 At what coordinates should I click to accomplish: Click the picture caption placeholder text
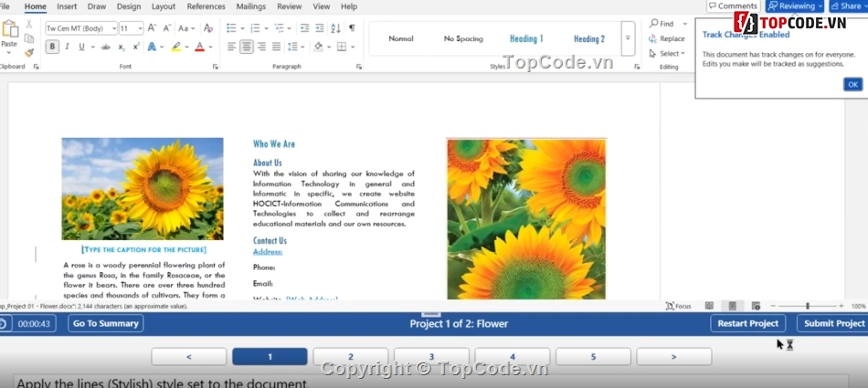pyautogui.click(x=144, y=249)
